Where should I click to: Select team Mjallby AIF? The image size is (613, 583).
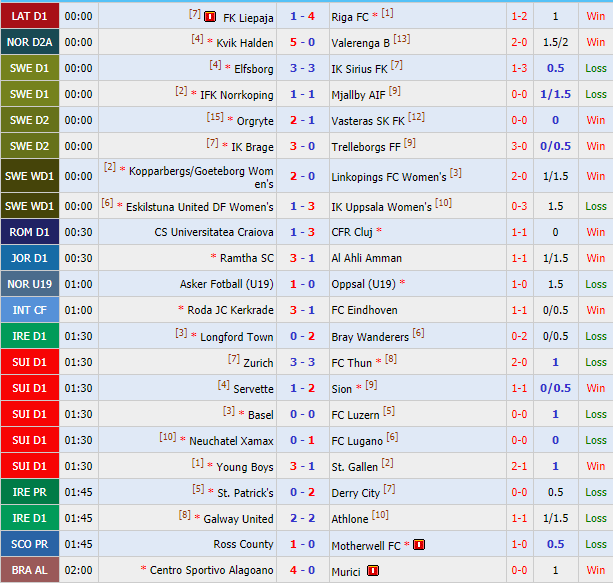[x=358, y=95]
